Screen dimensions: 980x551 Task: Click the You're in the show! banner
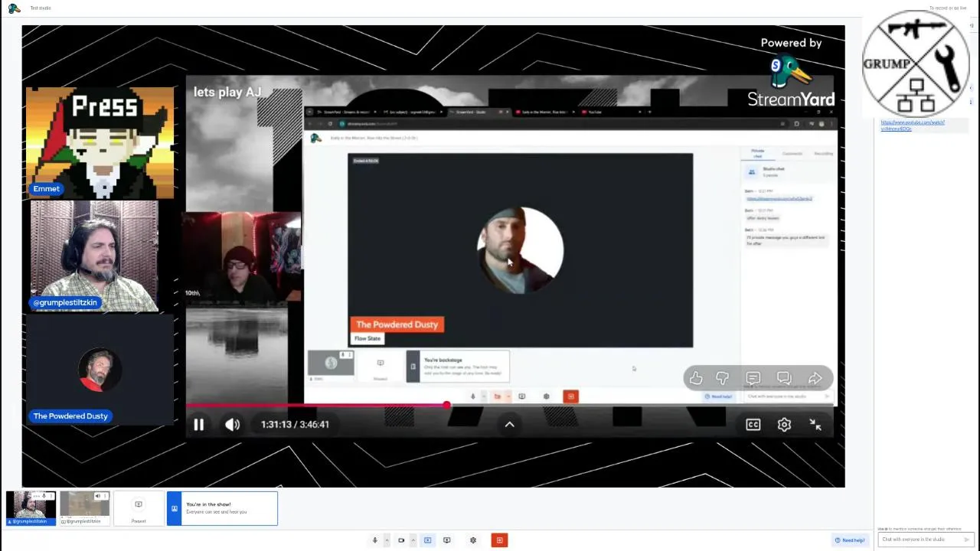(222, 508)
